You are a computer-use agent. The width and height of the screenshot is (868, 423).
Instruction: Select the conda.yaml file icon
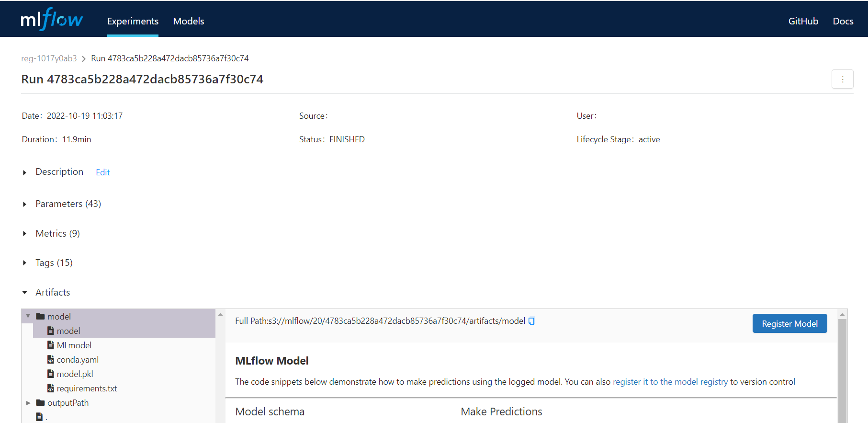coord(51,360)
